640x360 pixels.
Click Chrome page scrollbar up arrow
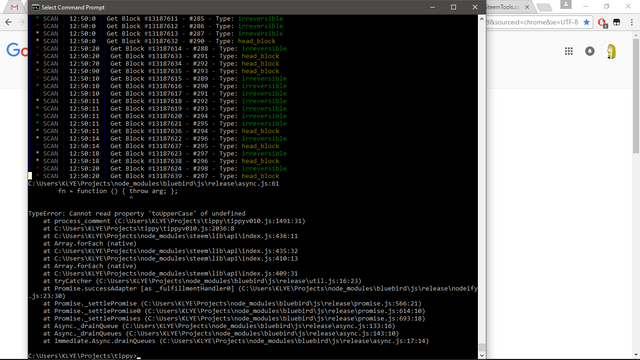(636, 36)
